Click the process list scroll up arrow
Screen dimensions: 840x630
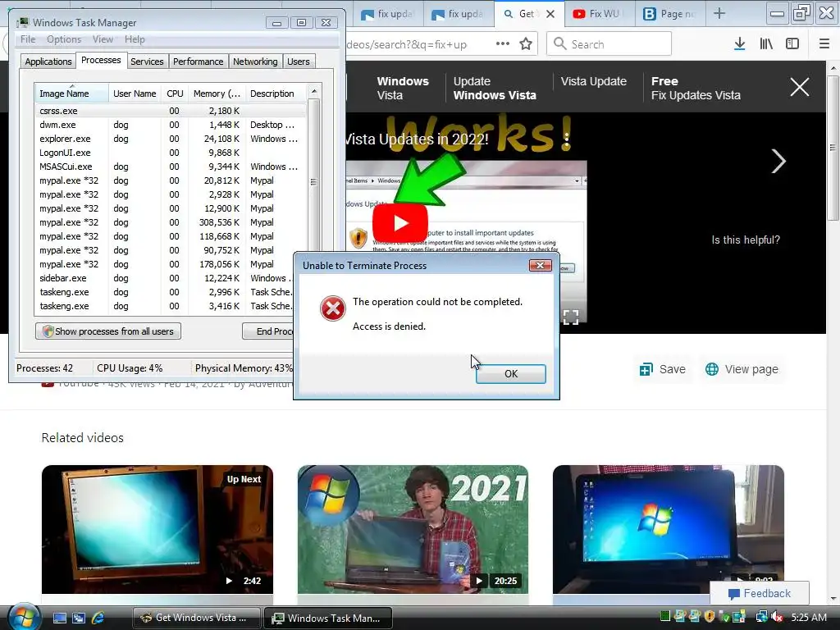[x=314, y=91]
